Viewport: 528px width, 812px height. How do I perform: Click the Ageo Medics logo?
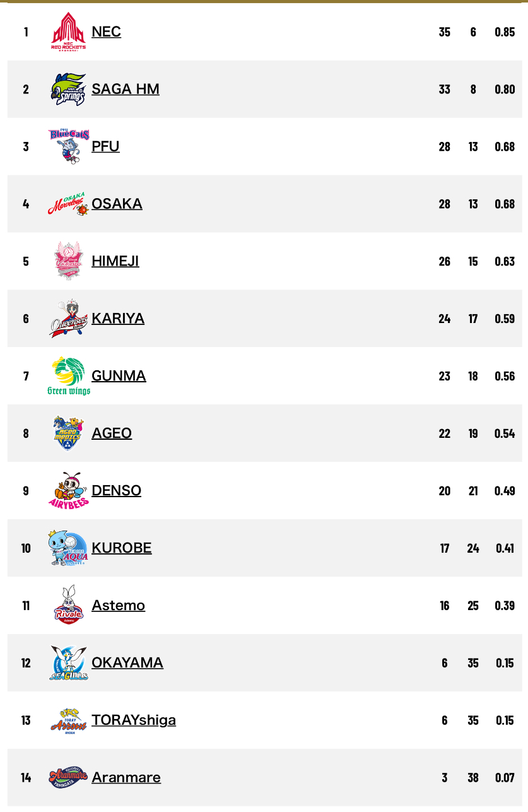click(69, 433)
